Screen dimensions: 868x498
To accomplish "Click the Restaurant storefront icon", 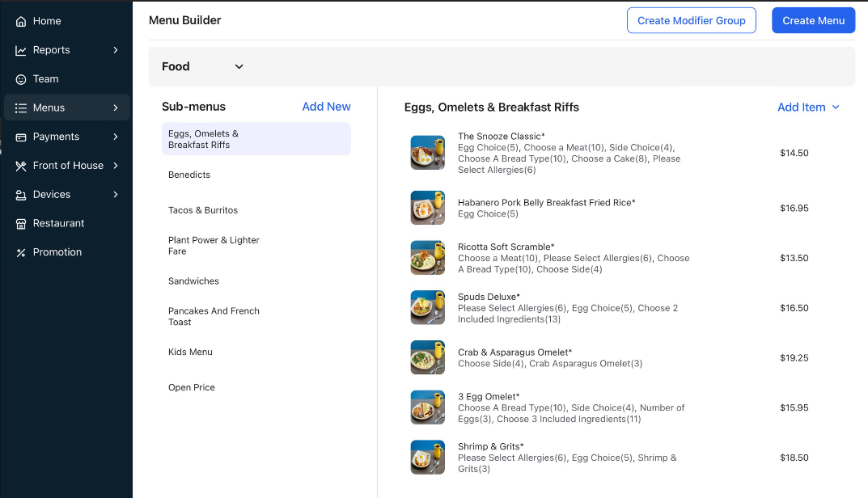I will point(21,224).
